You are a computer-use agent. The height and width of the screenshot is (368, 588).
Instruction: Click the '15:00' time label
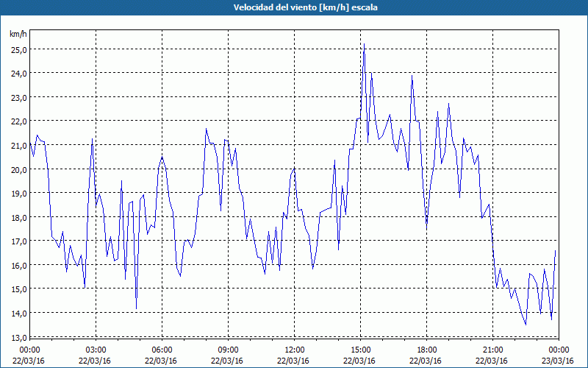pos(360,350)
